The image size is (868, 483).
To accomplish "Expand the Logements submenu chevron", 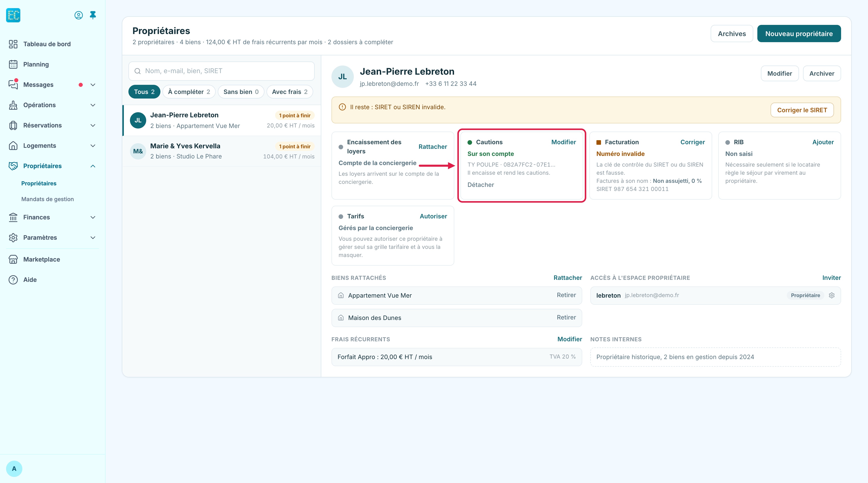I will pos(93,146).
